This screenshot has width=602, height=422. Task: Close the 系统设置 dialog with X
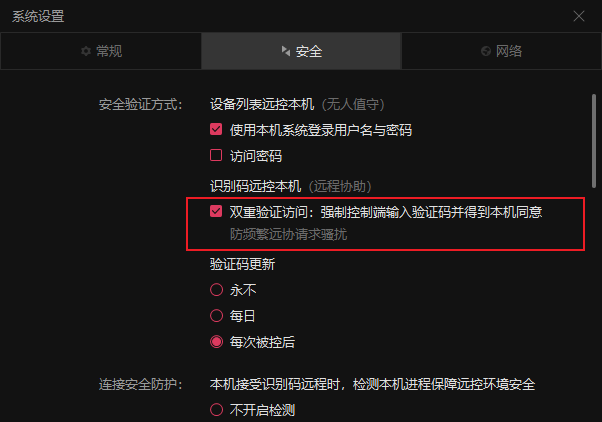pyautogui.click(x=579, y=16)
